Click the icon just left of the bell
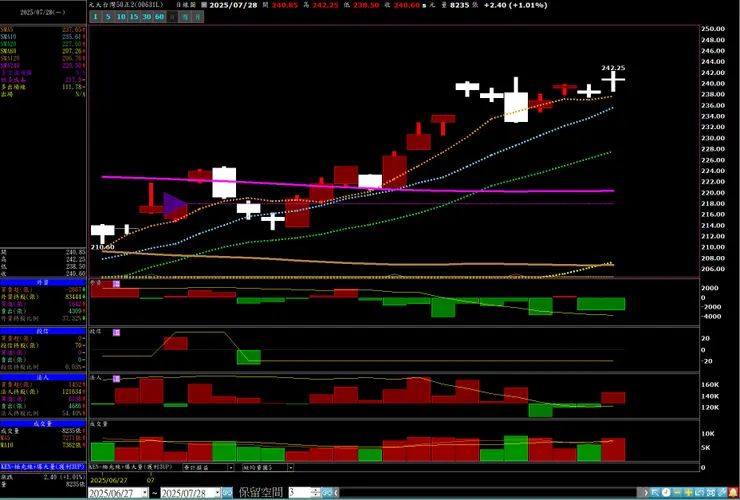 click(722, 493)
